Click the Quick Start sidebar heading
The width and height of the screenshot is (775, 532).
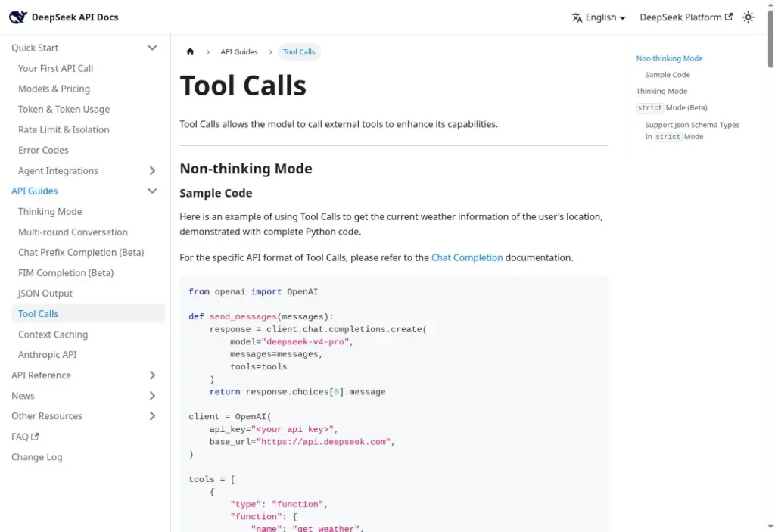click(x=35, y=48)
